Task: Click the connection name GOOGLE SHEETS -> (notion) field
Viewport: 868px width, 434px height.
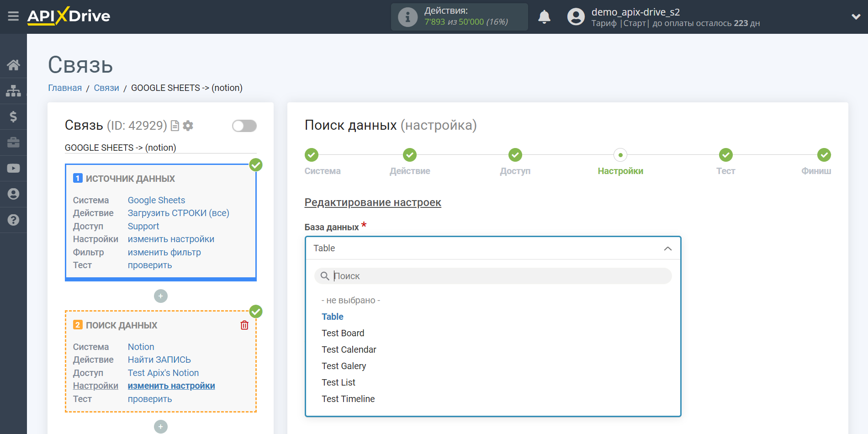Action: (160, 148)
